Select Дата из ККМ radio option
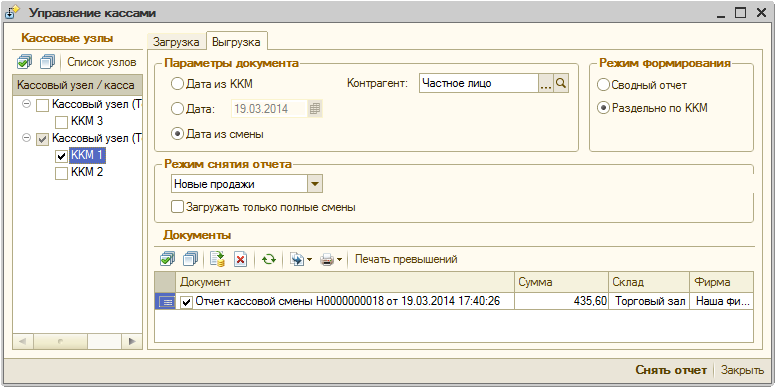The image size is (775, 387). coord(177,84)
